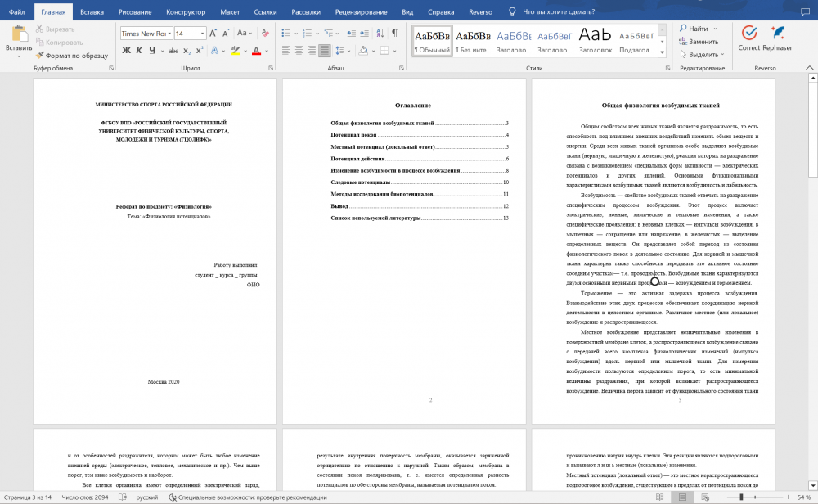Run Reverso Correct check
Viewport: 818px width, 504px height.
pyautogui.click(x=748, y=38)
